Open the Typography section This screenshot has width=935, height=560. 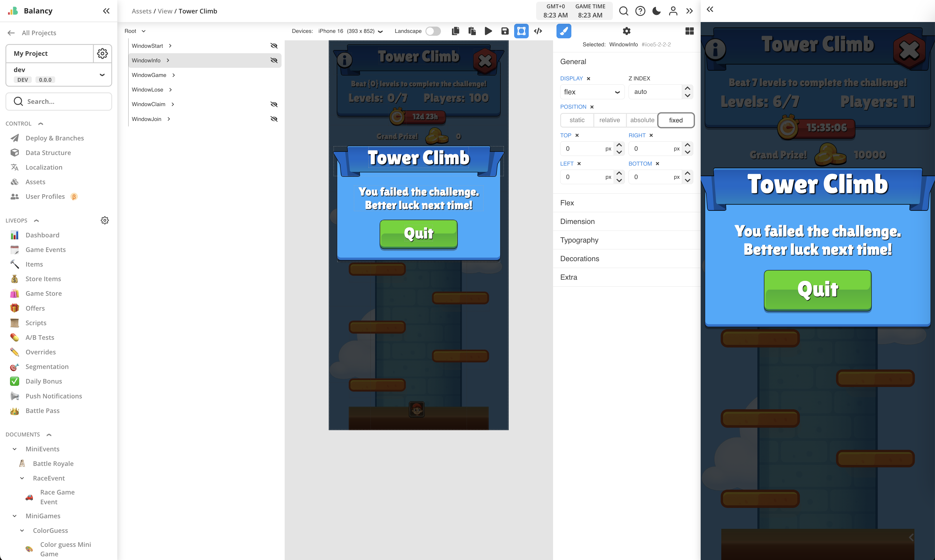click(x=579, y=240)
